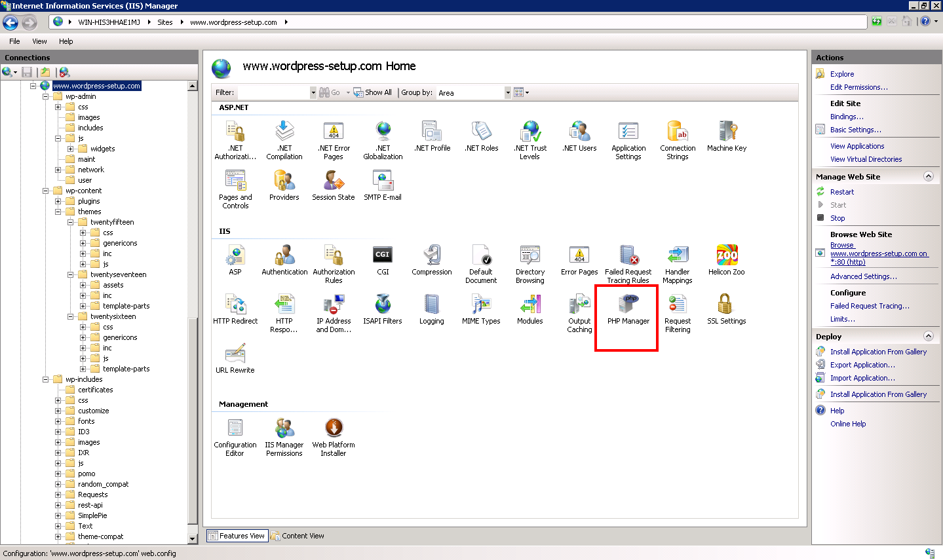
Task: Open Authorization Rules feature
Action: point(334,265)
